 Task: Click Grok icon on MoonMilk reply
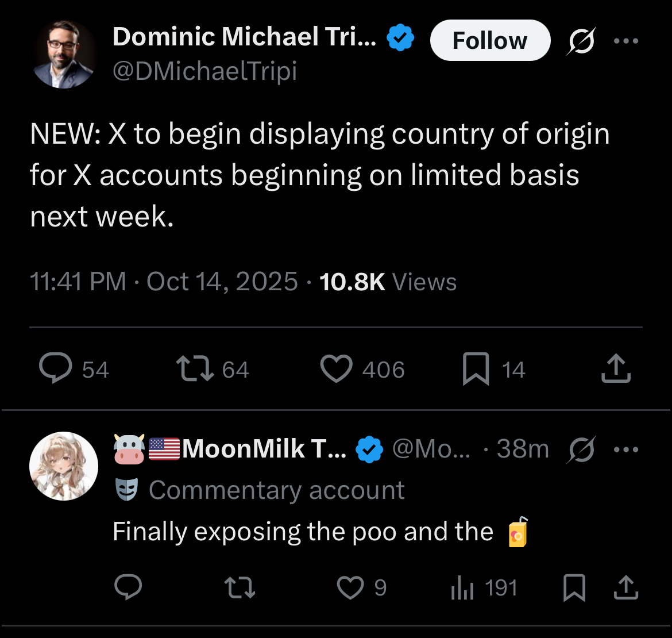(x=581, y=449)
